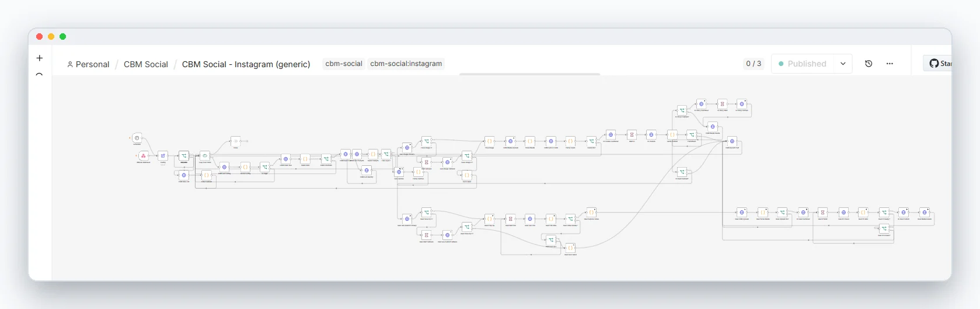Select the If node directly after the Config node

click(184, 155)
